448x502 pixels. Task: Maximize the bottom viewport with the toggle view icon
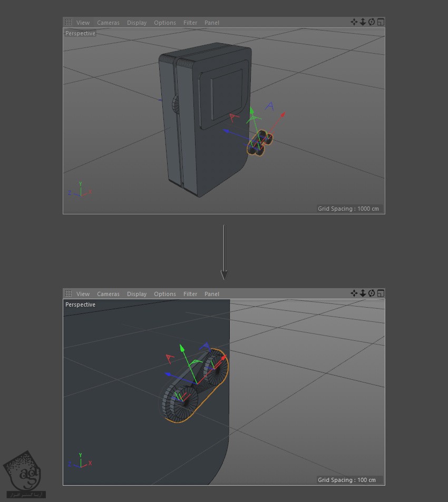tap(381, 293)
